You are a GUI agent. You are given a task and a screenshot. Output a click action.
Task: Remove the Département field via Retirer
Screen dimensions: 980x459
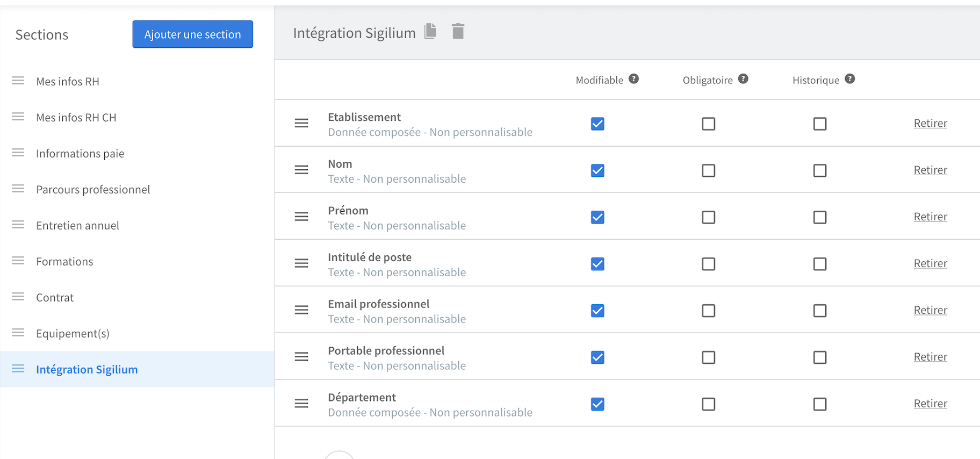click(930, 404)
